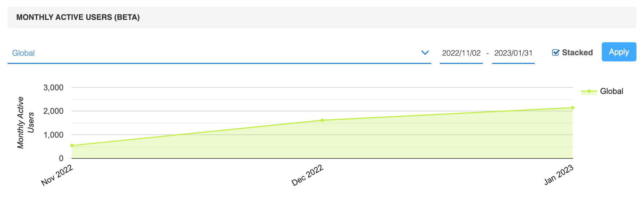Click the 3,000 y-axis label
This screenshot has width=644, height=203.
pyautogui.click(x=53, y=87)
